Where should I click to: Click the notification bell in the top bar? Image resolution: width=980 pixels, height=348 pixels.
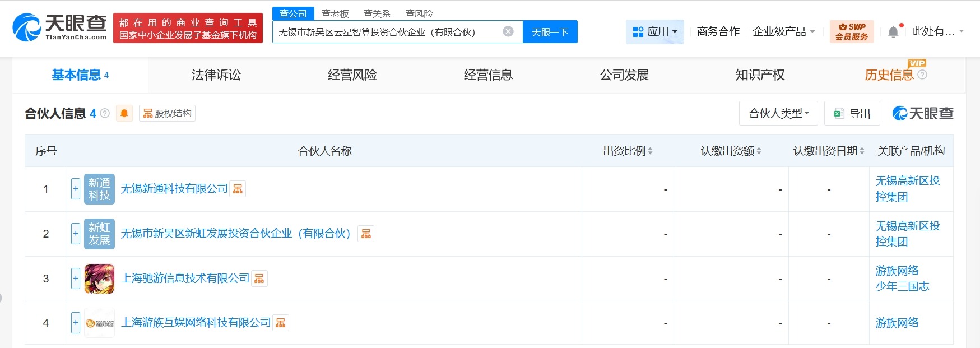[893, 31]
